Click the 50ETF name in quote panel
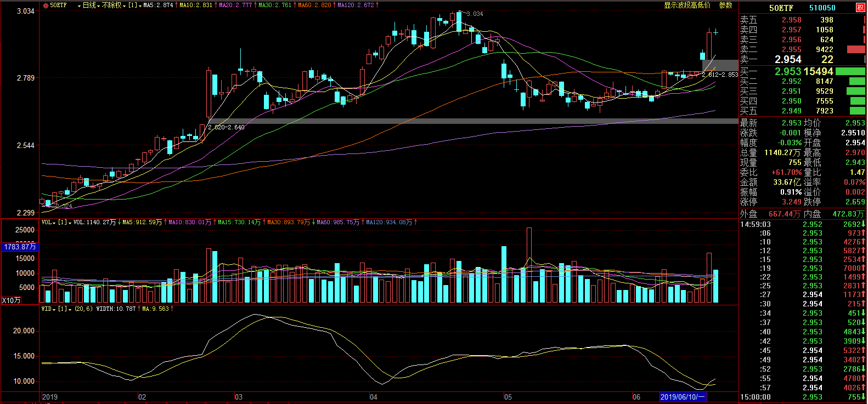The height and width of the screenshot is (404, 868). coord(781,8)
